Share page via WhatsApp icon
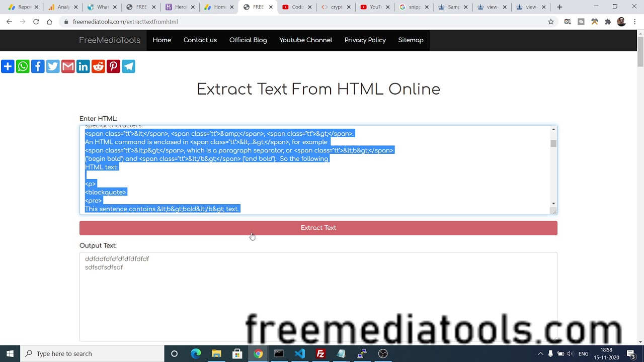The height and width of the screenshot is (362, 644). coord(23,66)
